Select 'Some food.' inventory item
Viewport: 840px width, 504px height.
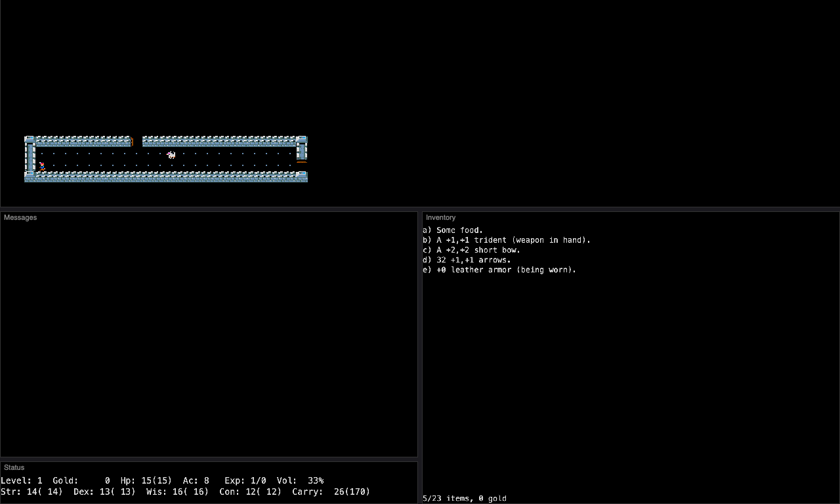click(x=453, y=230)
